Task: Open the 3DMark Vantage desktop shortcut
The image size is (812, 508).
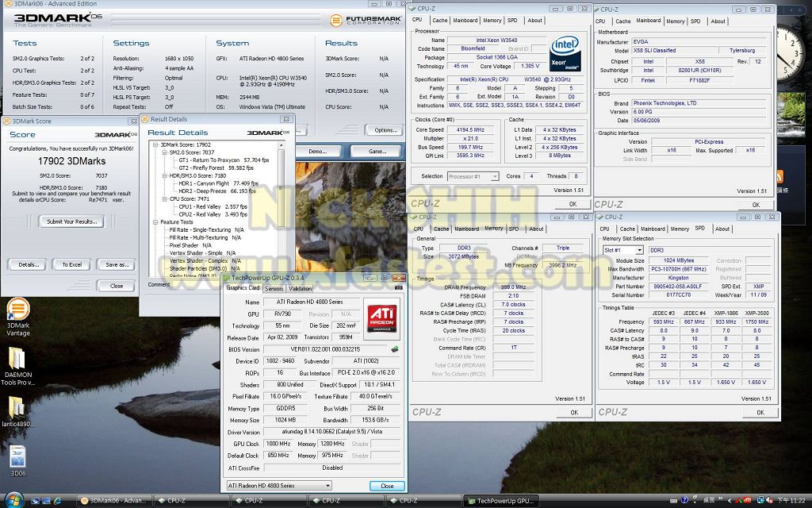Action: click(17, 310)
